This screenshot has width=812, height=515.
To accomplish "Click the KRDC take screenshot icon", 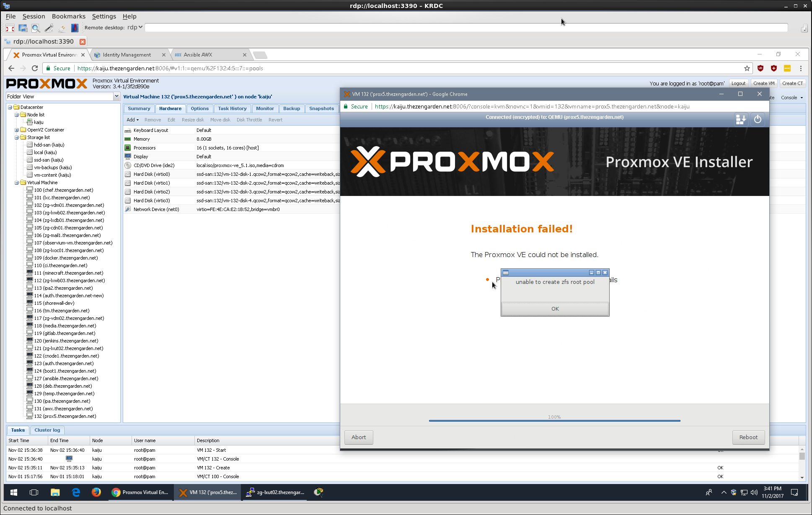I will pos(23,28).
